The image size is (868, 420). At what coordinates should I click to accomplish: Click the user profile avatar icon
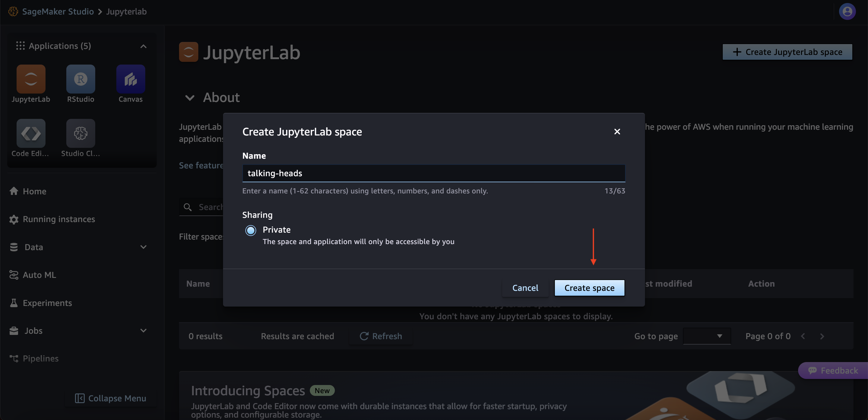(x=847, y=11)
